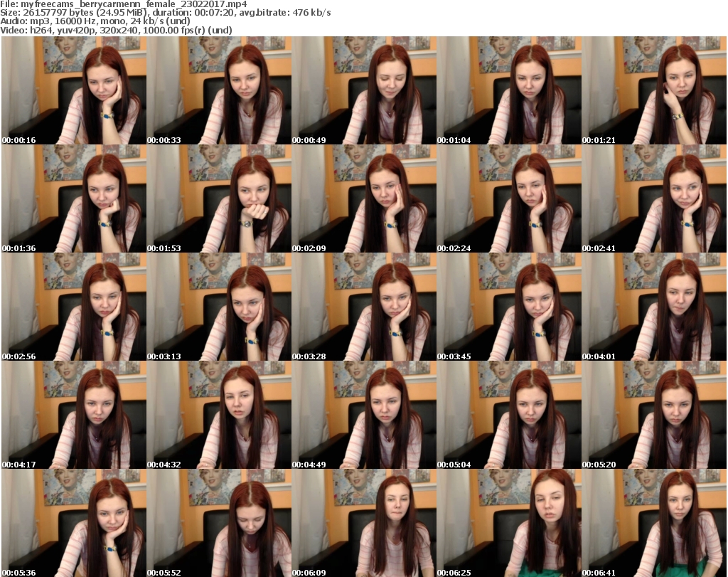
Task: Select the thumbnail stamped 00:06:41
Action: (x=654, y=523)
